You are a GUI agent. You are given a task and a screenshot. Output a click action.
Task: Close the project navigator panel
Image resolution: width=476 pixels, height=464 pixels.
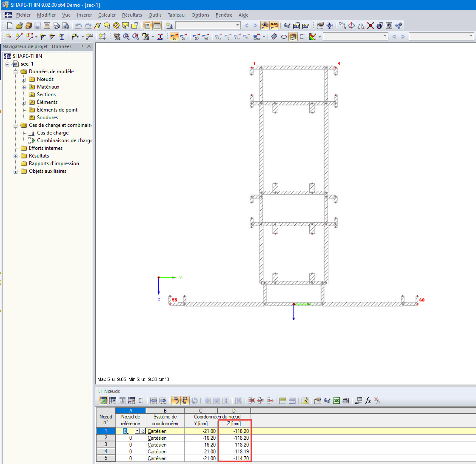(x=89, y=46)
